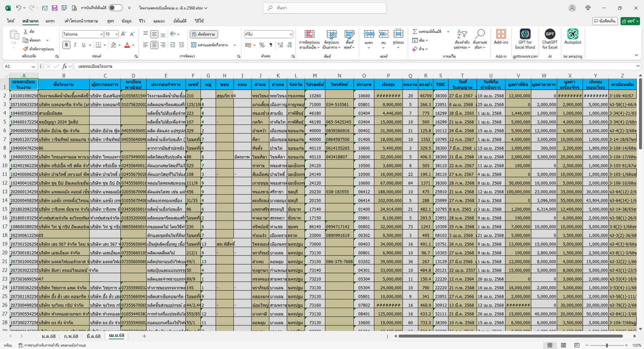Switch to sheet tab มี.ค.68

tap(93, 336)
